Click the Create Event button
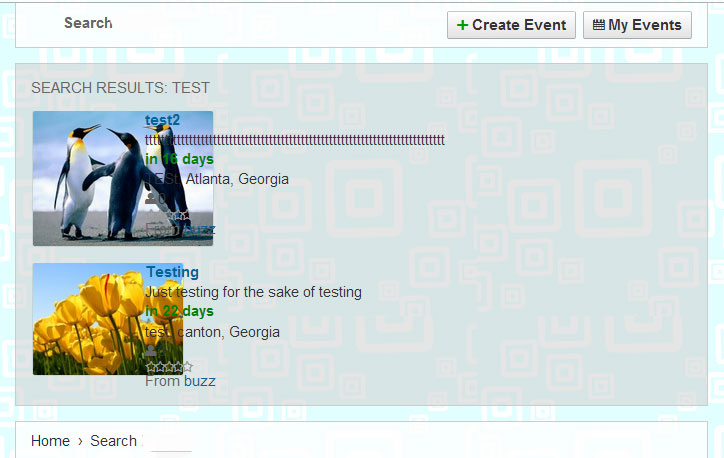 point(511,25)
